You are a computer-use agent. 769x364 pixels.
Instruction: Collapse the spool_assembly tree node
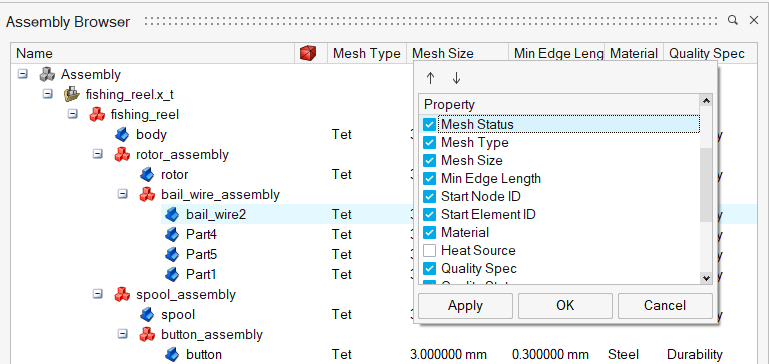(98, 294)
